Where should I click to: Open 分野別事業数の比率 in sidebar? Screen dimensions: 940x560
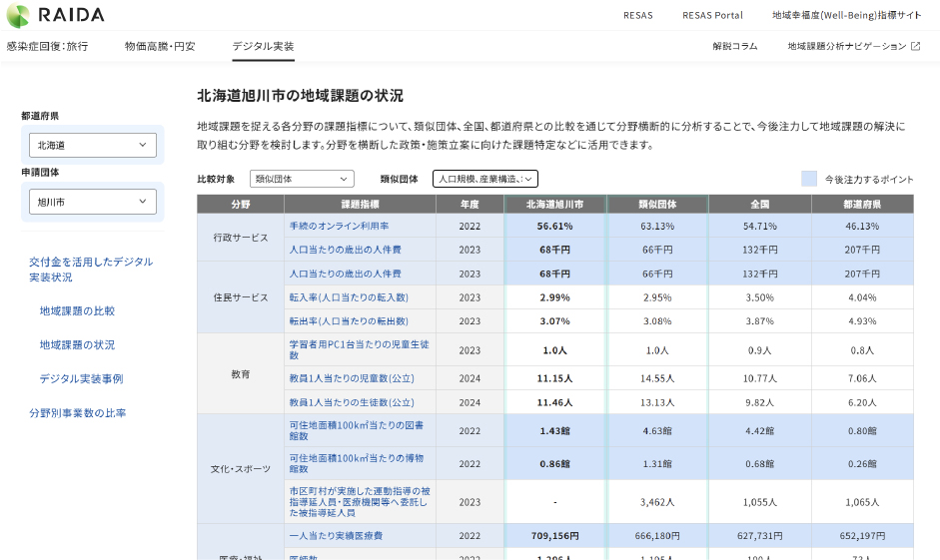click(77, 413)
